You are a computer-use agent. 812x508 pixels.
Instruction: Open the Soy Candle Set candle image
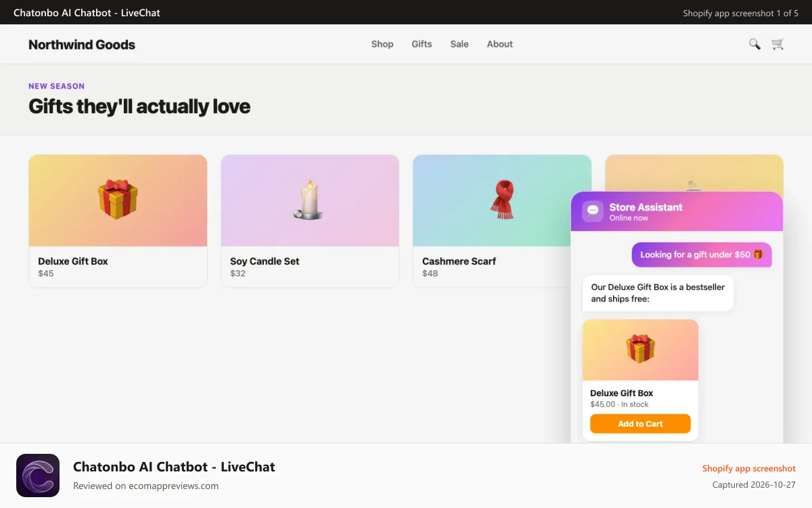[x=310, y=200]
